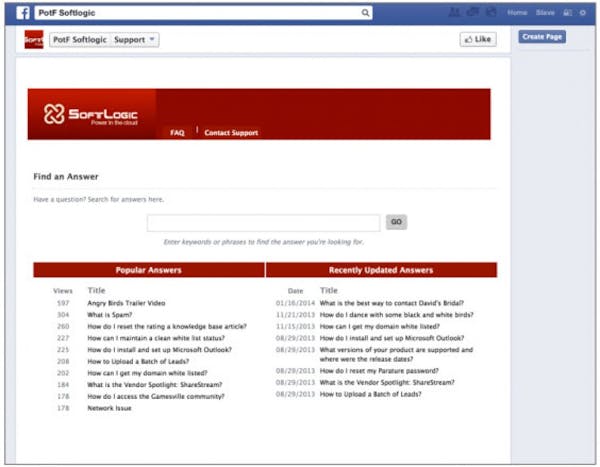Open reset my Parature password answer
Screen dimensions: 600x467
click(x=379, y=371)
